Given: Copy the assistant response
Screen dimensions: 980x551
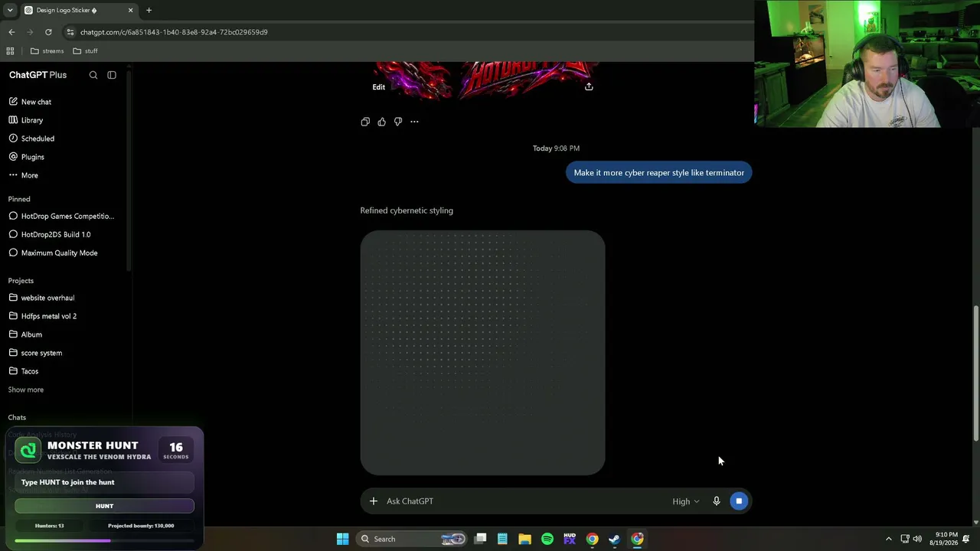Looking at the screenshot, I should 365,122.
